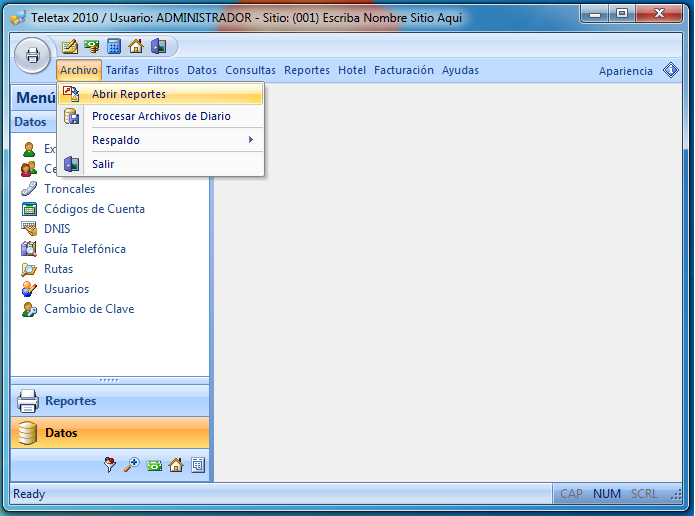Click the two-people icon beside Ce
Image resolution: width=695 pixels, height=516 pixels.
[29, 169]
